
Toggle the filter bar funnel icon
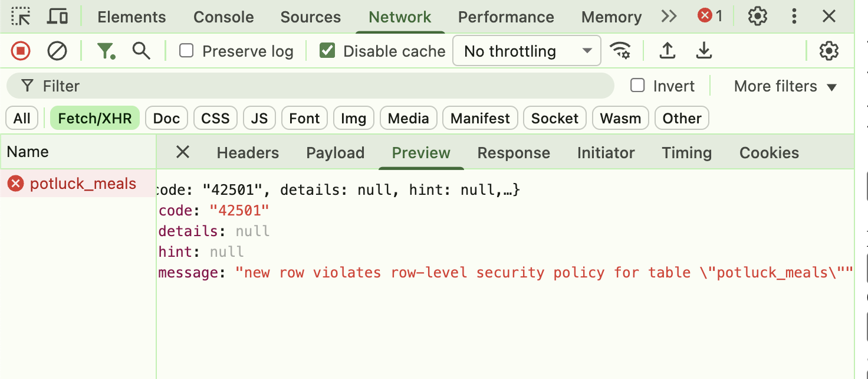[106, 51]
